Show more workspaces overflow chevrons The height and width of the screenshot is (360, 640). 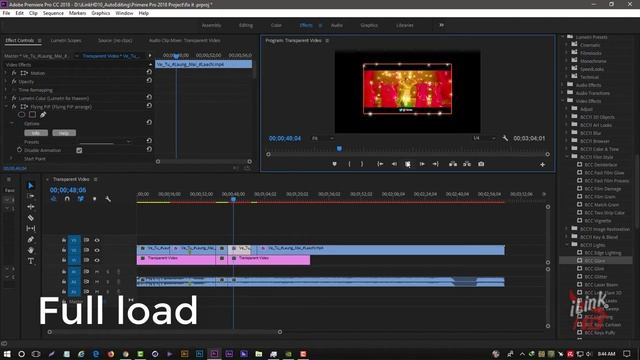(441, 25)
